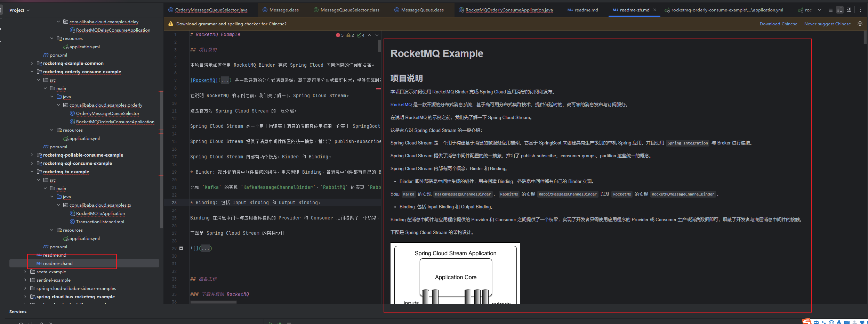This screenshot has width=868, height=324.
Task: Expand sentinel-example folder
Action: coord(25,280)
